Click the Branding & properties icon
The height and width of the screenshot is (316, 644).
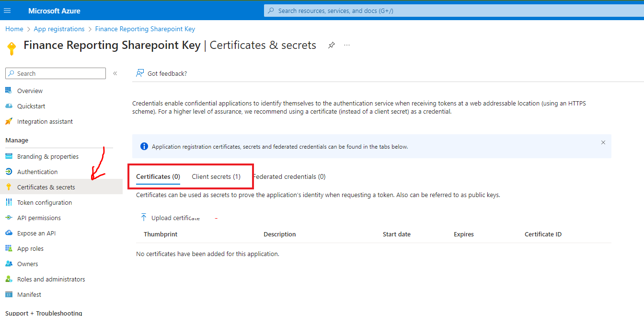(9, 156)
